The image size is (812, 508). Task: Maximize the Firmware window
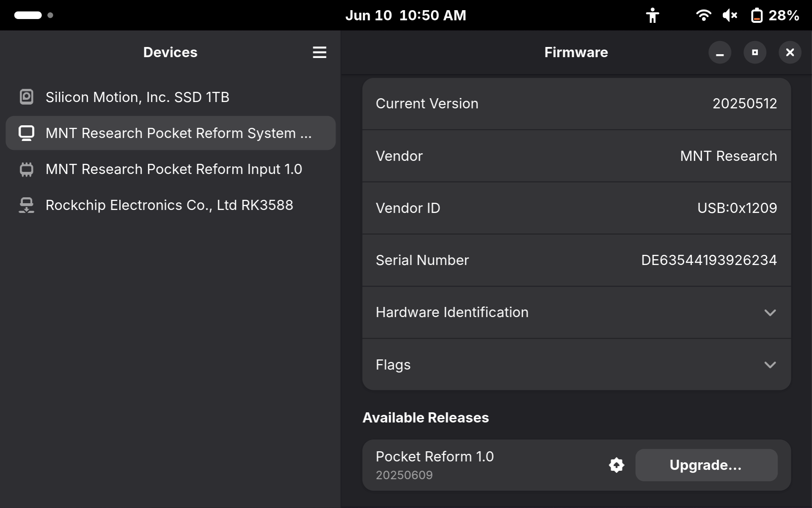point(755,52)
